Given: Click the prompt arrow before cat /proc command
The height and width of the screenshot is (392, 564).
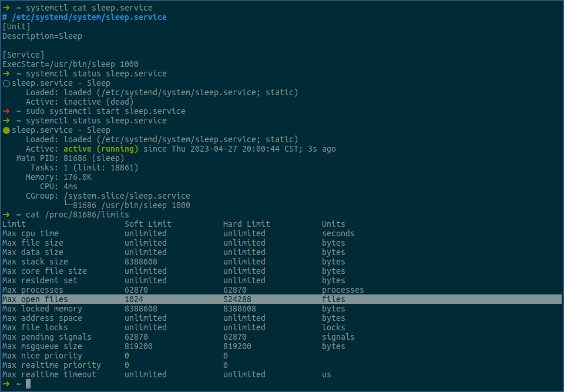Looking at the screenshot, I should (6, 215).
